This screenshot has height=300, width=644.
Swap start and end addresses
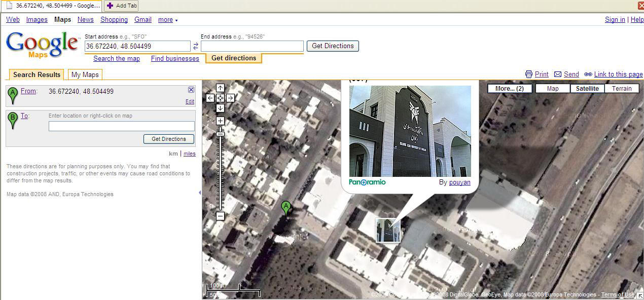(x=196, y=46)
